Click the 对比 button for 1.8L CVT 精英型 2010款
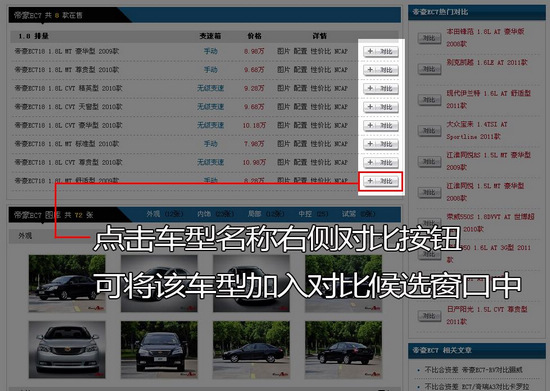Image resolution: width=550 pixels, height=391 pixels. (381, 88)
